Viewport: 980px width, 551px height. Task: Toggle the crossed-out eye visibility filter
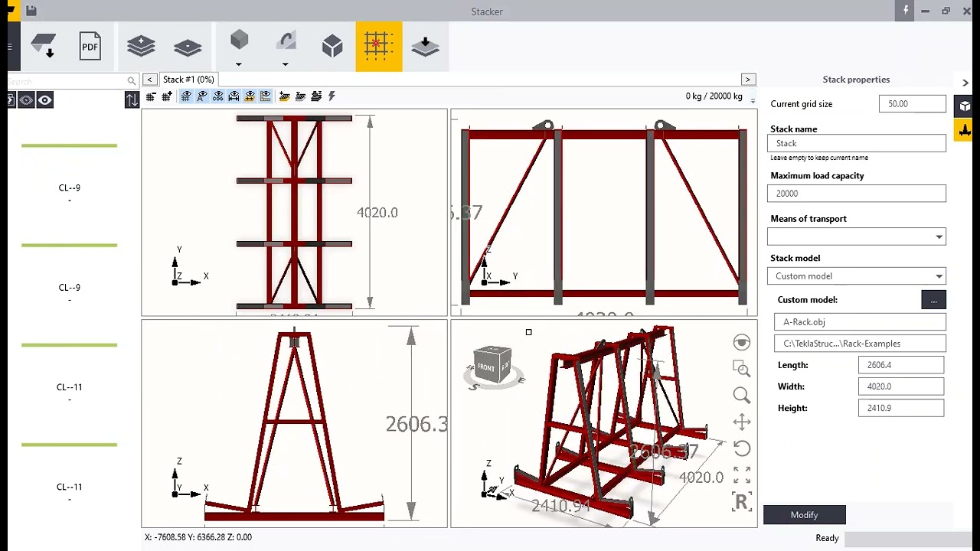point(26,100)
